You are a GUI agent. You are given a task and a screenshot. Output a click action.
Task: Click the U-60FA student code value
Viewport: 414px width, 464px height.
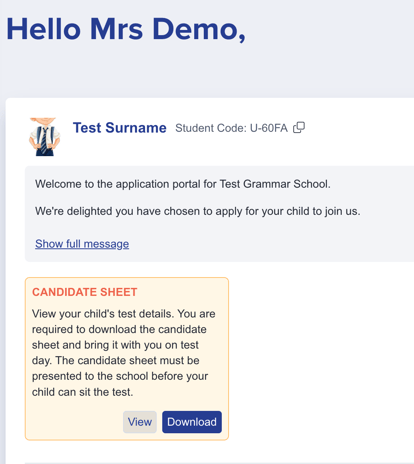coord(269,128)
